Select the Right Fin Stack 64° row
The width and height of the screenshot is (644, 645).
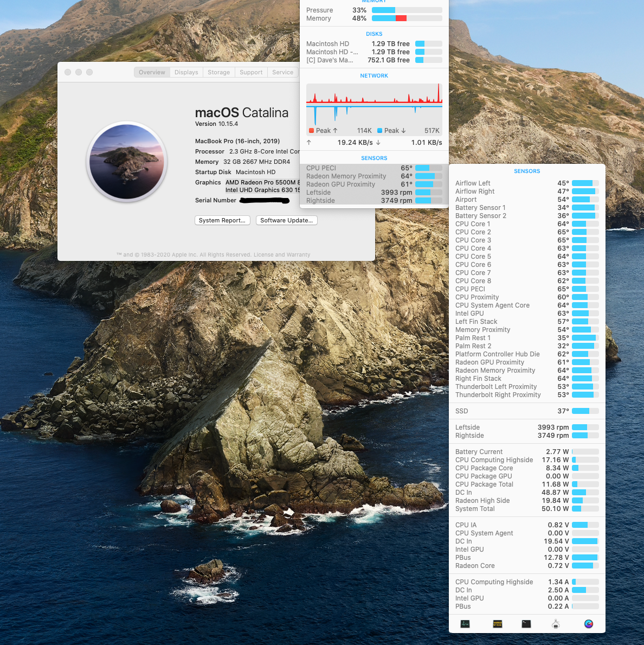coord(527,379)
